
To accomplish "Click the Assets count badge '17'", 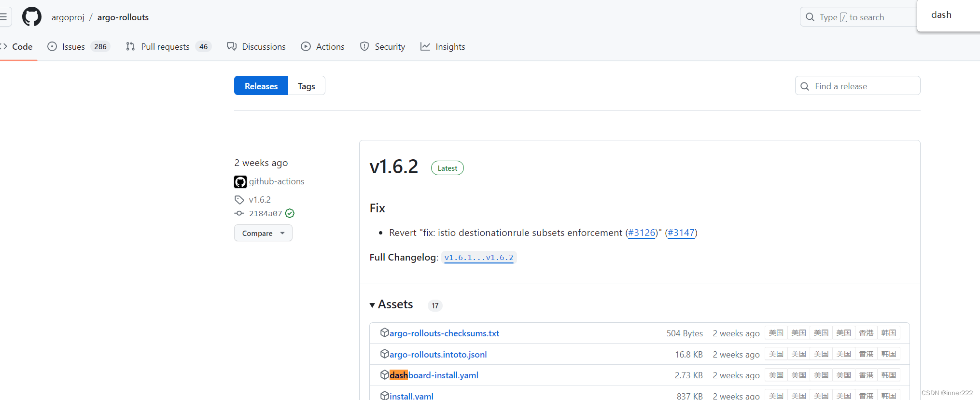I will point(435,305).
